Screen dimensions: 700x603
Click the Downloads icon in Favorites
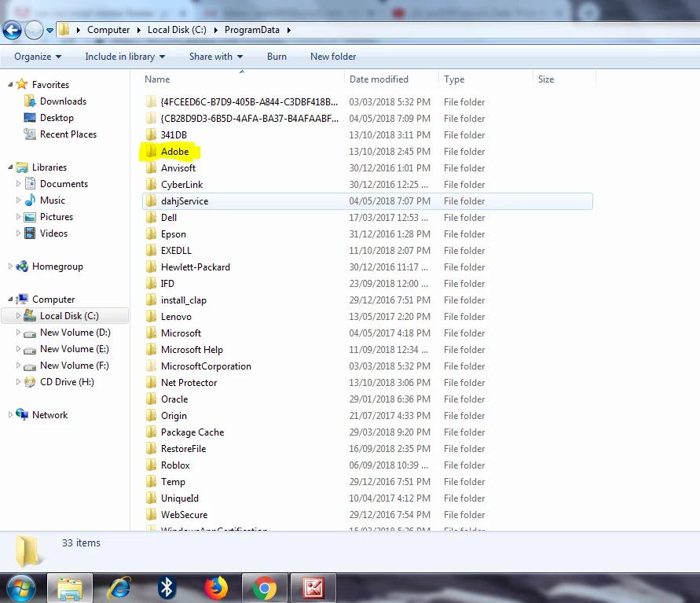coord(30,101)
